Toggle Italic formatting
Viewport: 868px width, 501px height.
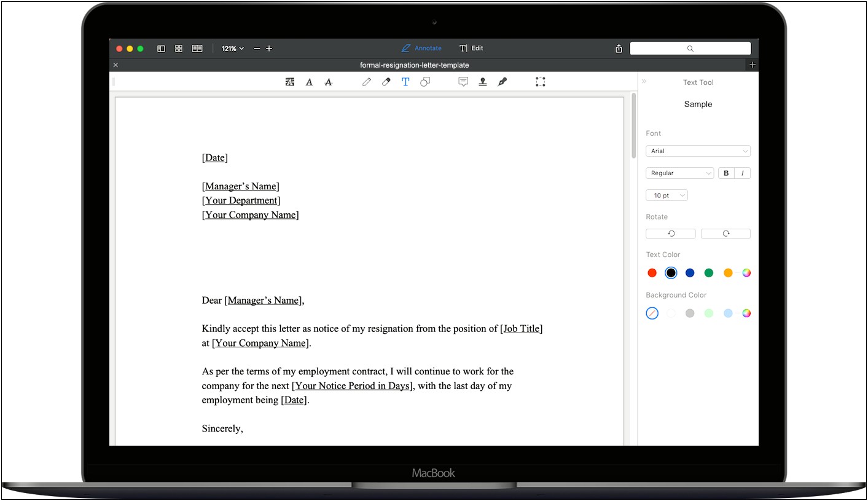click(x=743, y=173)
